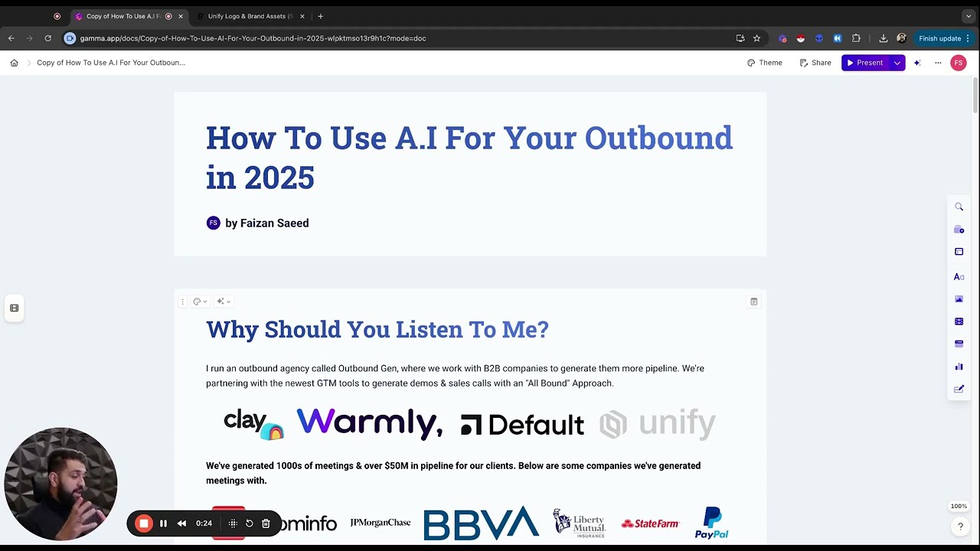The width and height of the screenshot is (980, 551).
Task: Click the main title heading text
Action: tap(469, 158)
